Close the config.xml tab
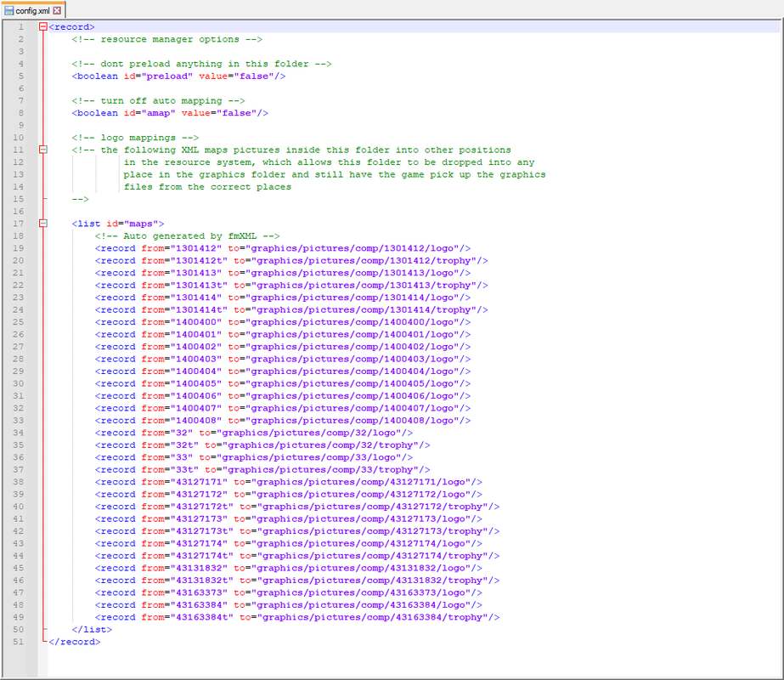784x680 pixels. pos(57,10)
